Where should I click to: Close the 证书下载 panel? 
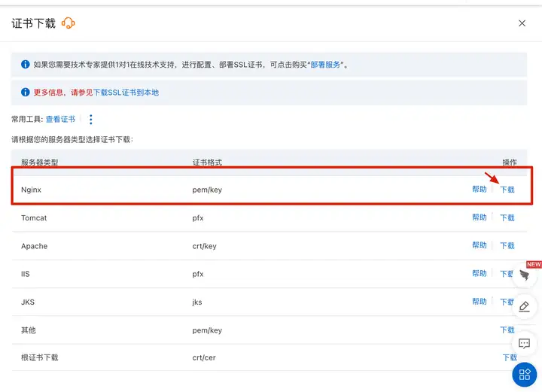[522, 23]
